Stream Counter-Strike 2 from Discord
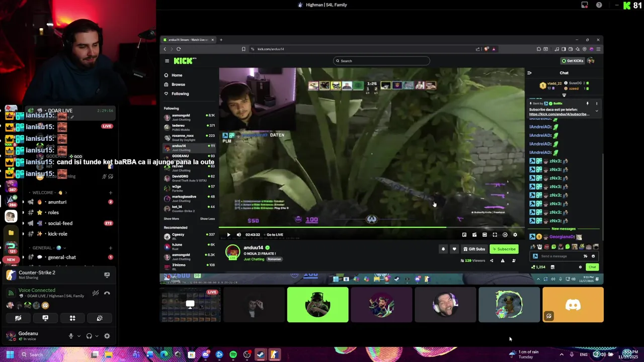This screenshot has height=362, width=644. (x=107, y=275)
